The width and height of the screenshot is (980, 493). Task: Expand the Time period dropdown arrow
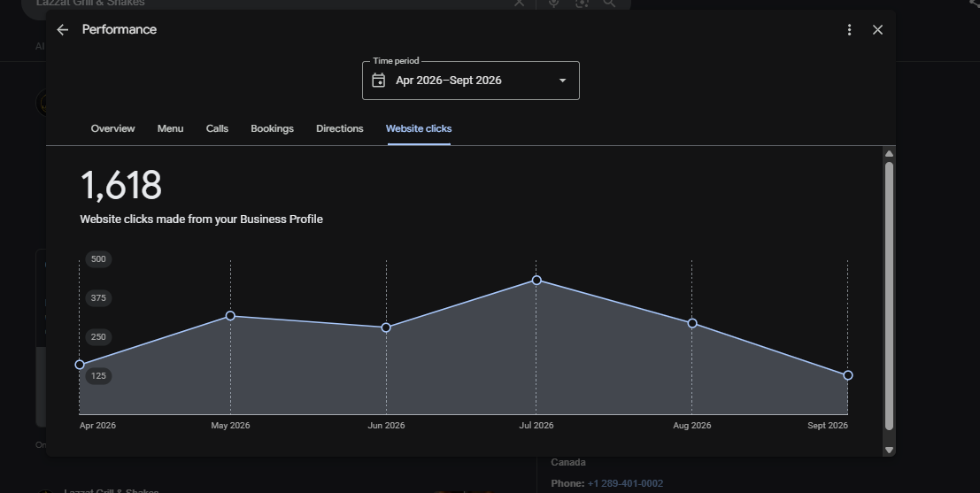562,81
